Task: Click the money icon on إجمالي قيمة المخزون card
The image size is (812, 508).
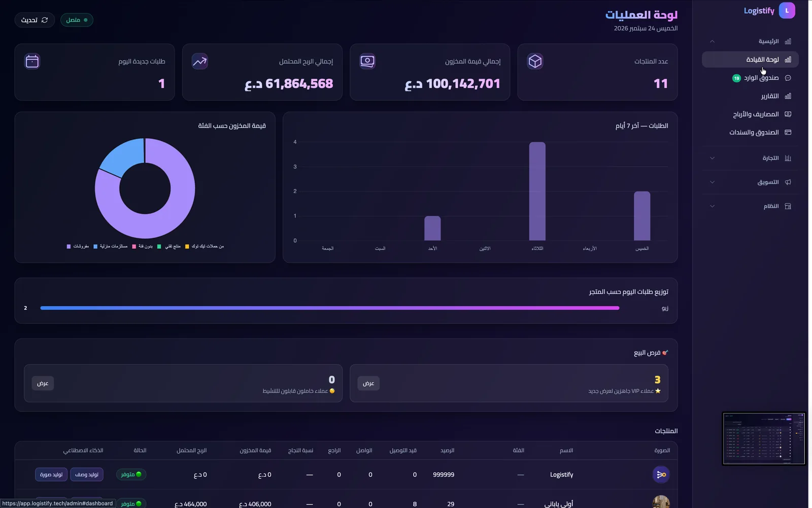Action: click(x=367, y=61)
